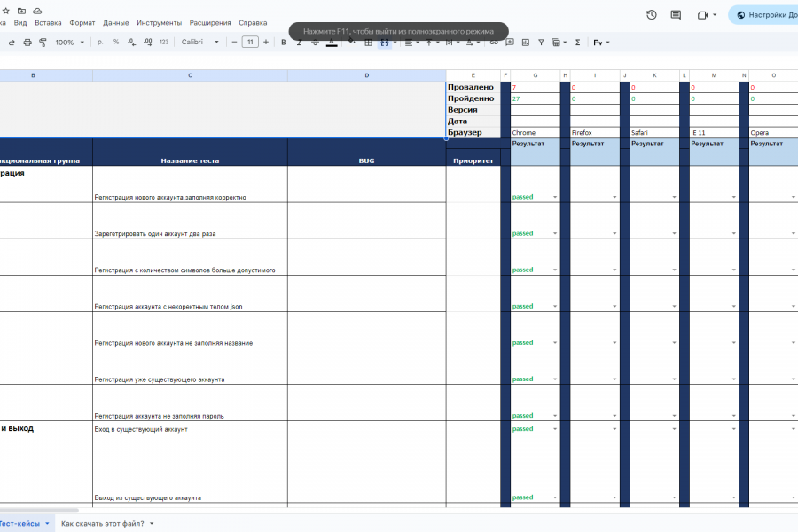Click the horizontal scrollbar
Viewport: 798px width, 532px height.
(x=39, y=510)
